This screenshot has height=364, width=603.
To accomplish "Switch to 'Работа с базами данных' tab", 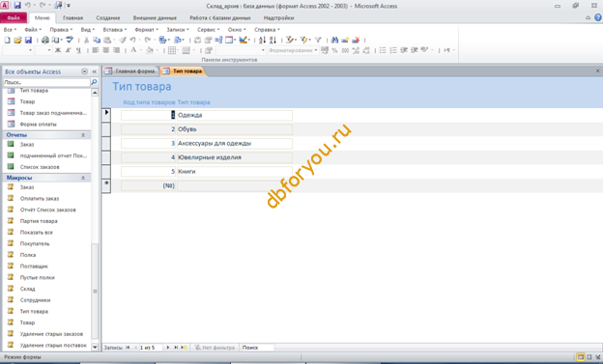I will 220,17.
